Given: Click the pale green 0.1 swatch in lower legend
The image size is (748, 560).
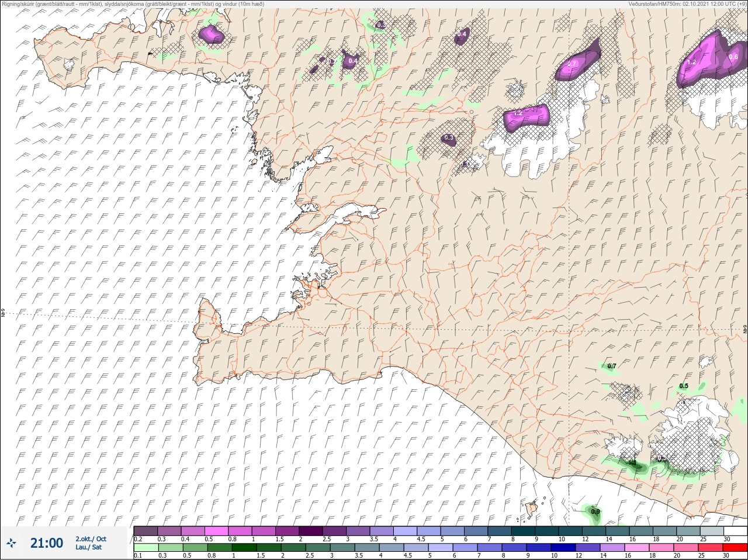Looking at the screenshot, I should [146, 548].
